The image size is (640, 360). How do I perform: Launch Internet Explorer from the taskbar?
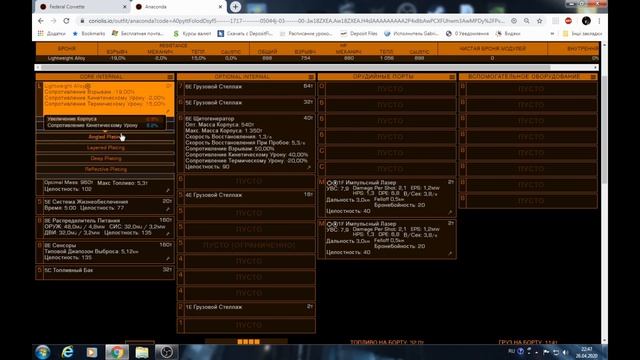(67, 352)
